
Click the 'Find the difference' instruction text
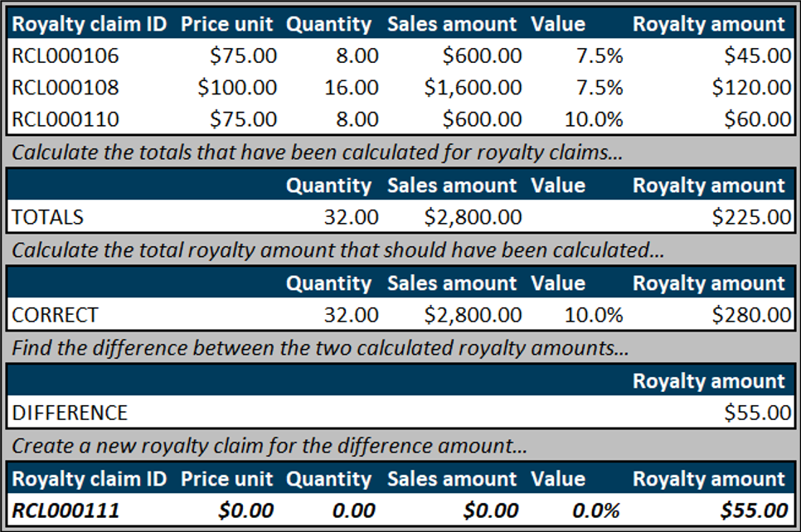[320, 348]
